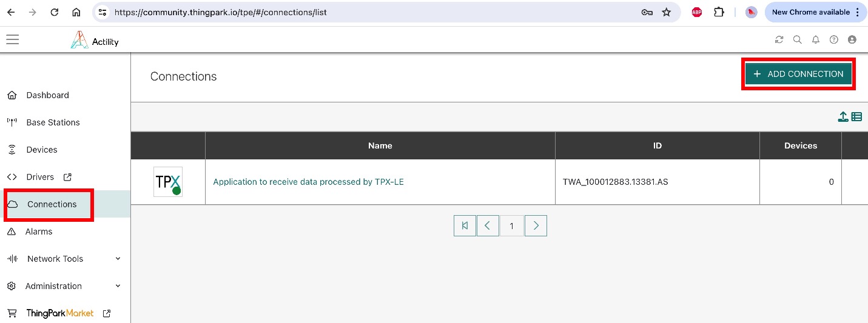Open the ABP ad blocker extension
The image size is (868, 323).
(x=697, y=12)
